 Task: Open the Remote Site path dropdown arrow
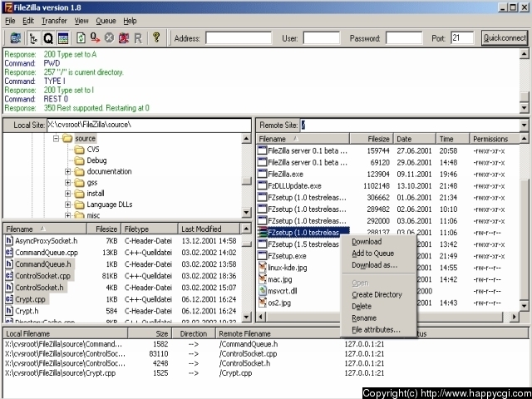coord(525,126)
